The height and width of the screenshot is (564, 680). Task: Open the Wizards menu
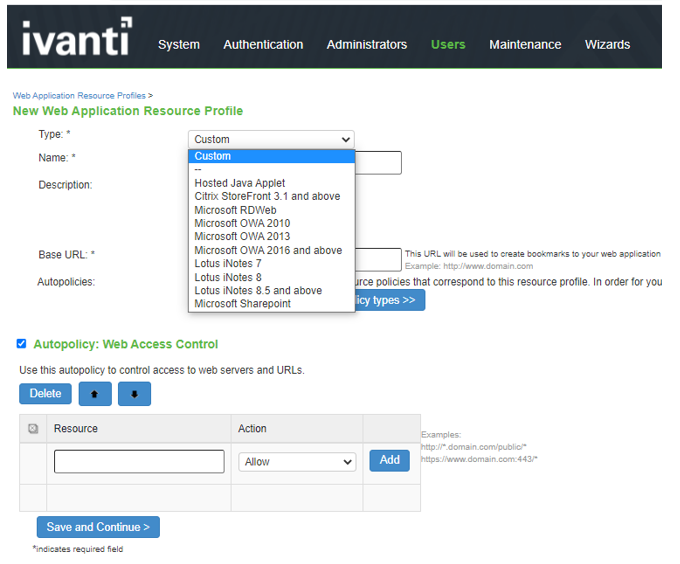pos(607,45)
